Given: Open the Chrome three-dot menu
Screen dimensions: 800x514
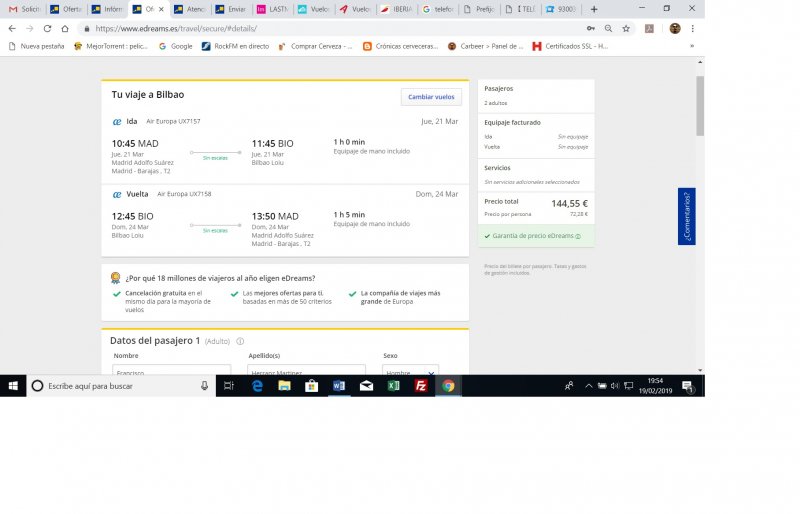Looking at the screenshot, I should (x=692, y=29).
